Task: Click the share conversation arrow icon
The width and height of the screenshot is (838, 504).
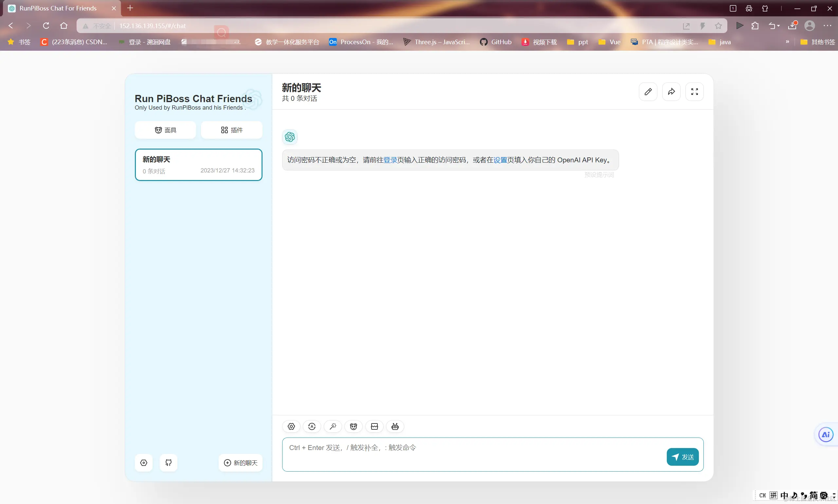Action: click(x=671, y=92)
